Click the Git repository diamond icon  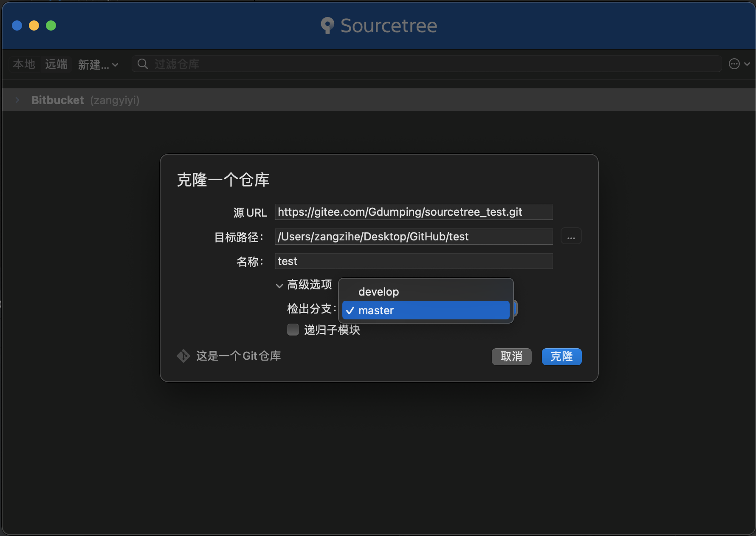183,356
